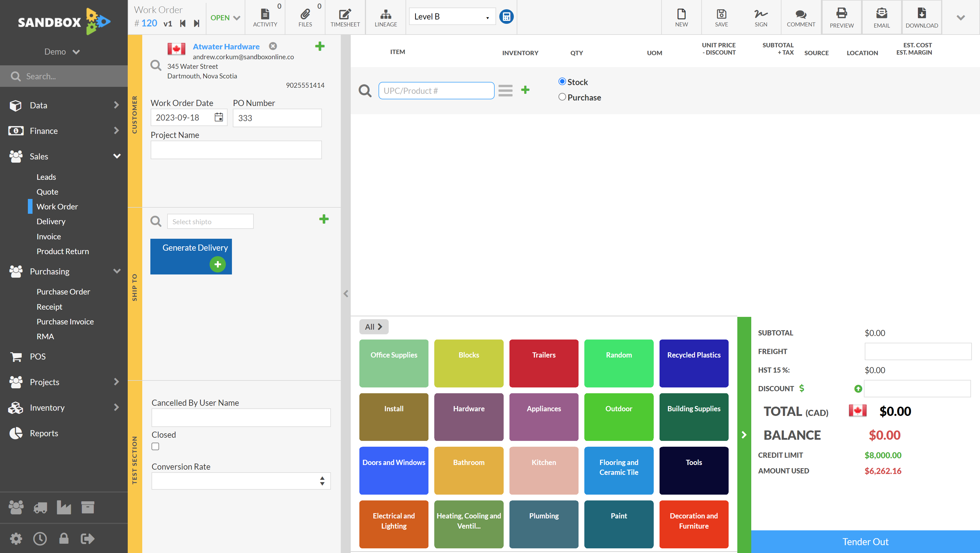Toggle the Stock radio button
Image resolution: width=980 pixels, height=553 pixels.
point(563,82)
